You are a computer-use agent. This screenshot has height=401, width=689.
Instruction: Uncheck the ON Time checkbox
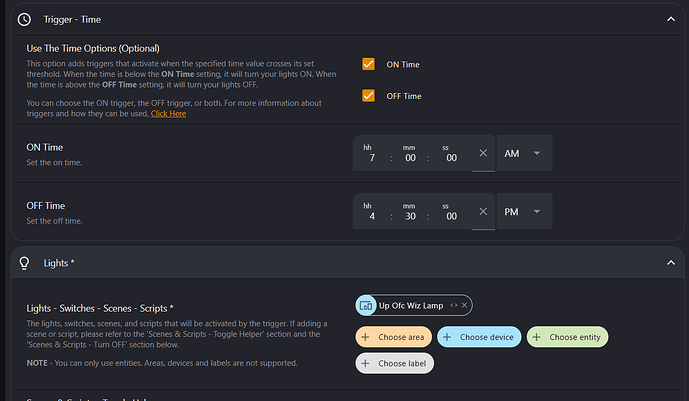pyautogui.click(x=368, y=64)
